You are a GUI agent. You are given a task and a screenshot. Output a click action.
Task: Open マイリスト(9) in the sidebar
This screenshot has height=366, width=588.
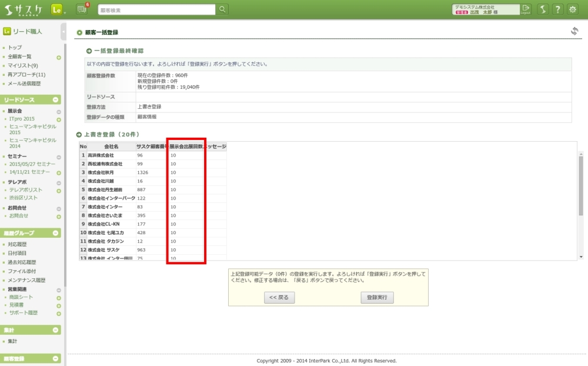point(23,65)
